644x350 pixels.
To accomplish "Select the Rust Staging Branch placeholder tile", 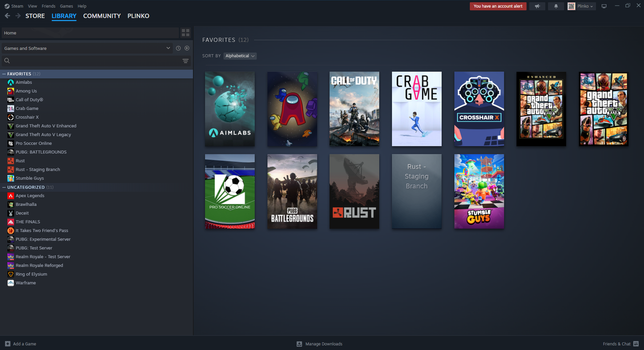I will tap(417, 192).
